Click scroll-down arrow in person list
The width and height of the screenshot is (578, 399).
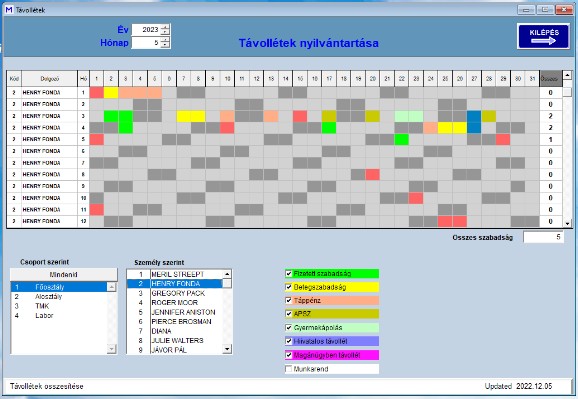click(x=227, y=349)
